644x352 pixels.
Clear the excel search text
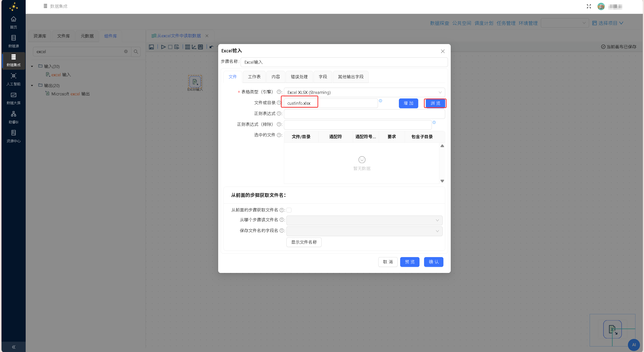point(126,52)
